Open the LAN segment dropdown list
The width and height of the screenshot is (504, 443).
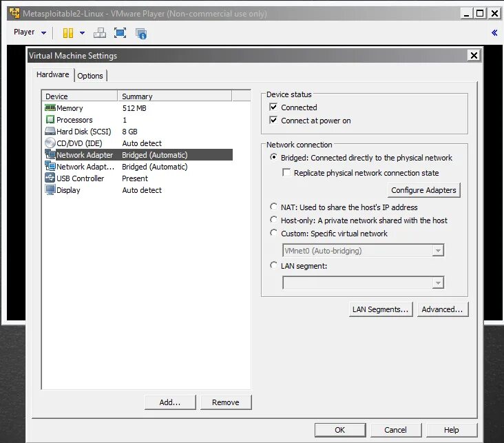(364, 282)
